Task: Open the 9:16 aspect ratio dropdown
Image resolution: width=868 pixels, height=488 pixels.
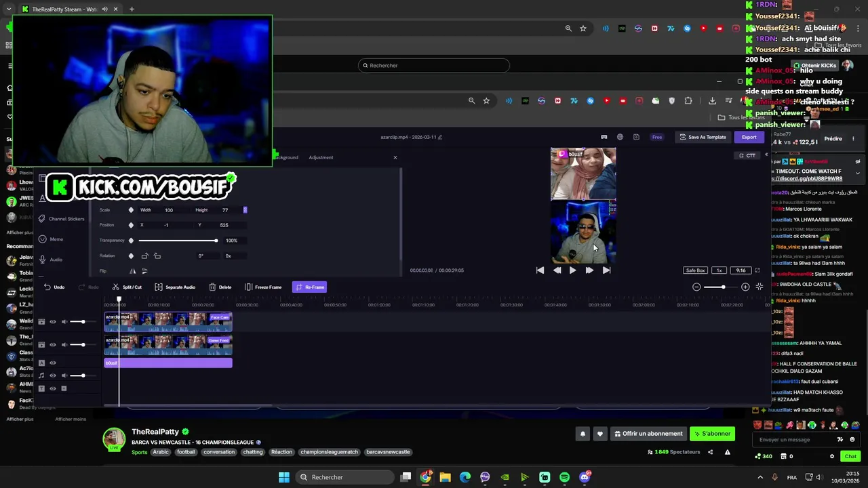Action: tap(741, 270)
